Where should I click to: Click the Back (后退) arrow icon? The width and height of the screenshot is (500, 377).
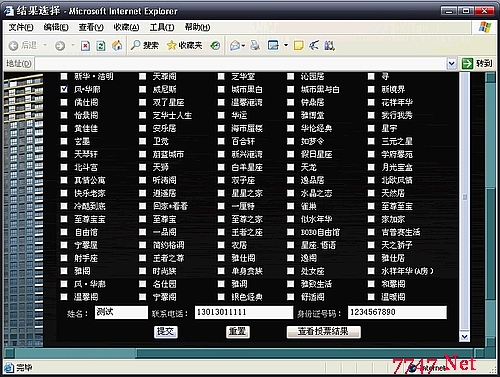coord(13,46)
